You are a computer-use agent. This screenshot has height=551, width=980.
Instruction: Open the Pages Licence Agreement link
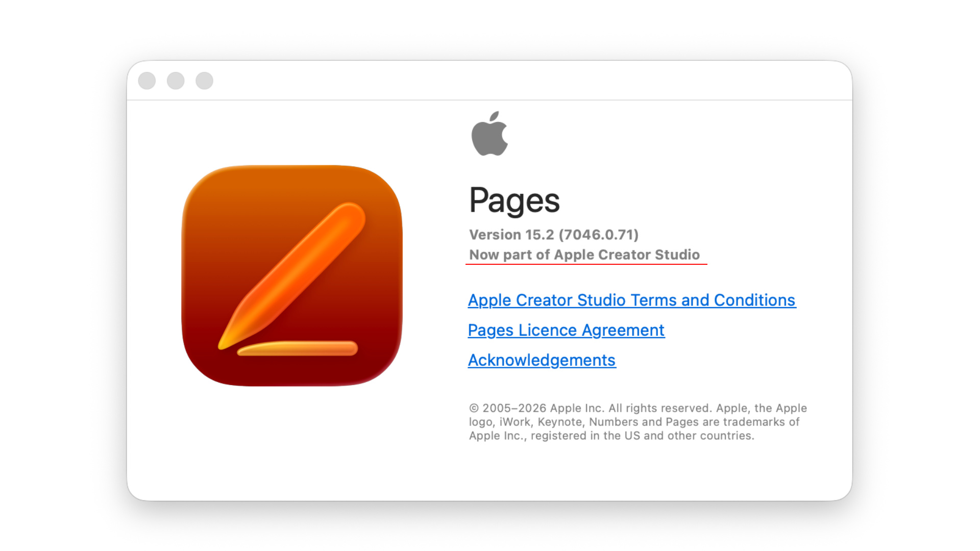click(566, 330)
